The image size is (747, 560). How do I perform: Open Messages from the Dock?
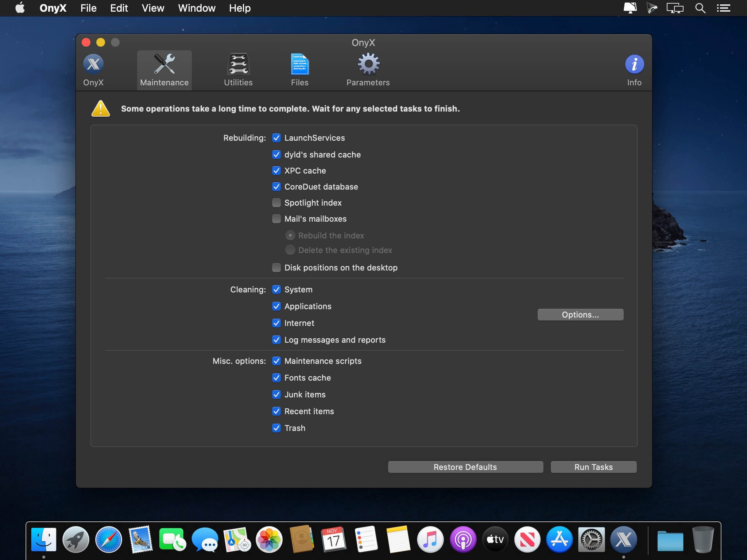(x=205, y=539)
